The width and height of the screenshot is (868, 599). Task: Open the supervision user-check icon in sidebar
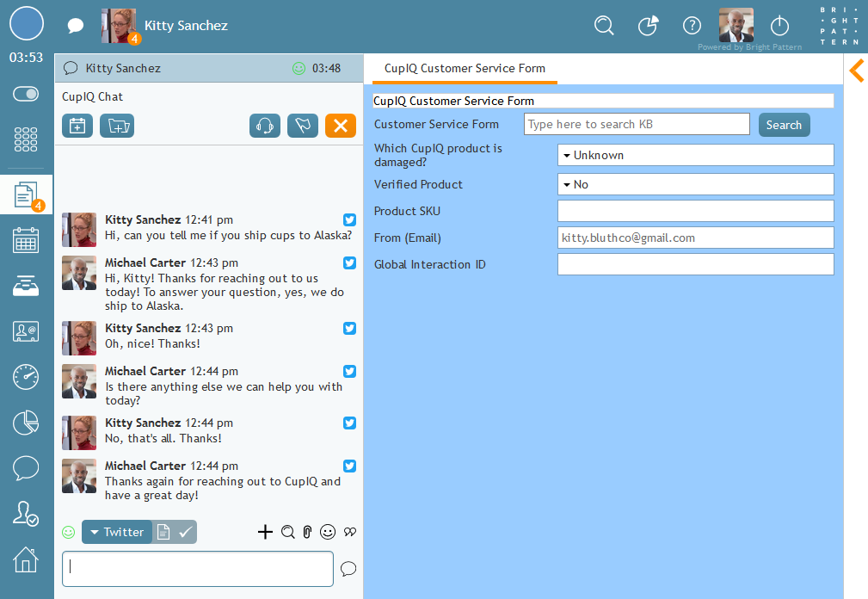pos(26,514)
